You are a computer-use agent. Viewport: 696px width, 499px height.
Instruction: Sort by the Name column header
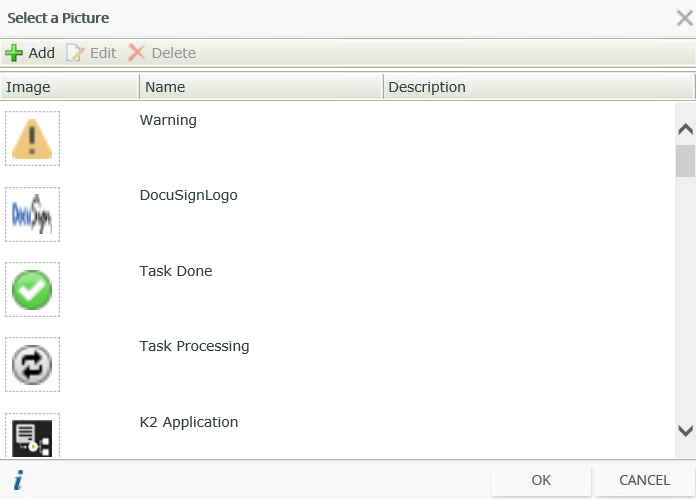pyautogui.click(x=261, y=87)
